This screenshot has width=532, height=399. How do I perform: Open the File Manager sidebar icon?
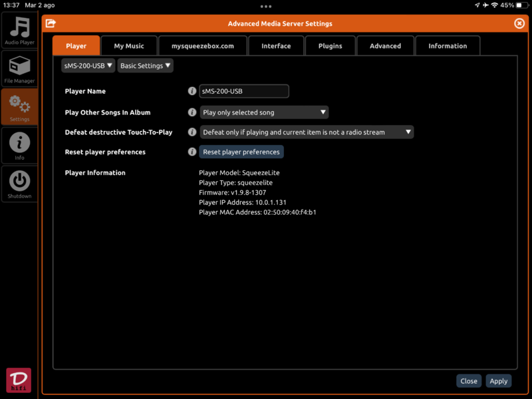pyautogui.click(x=19, y=69)
